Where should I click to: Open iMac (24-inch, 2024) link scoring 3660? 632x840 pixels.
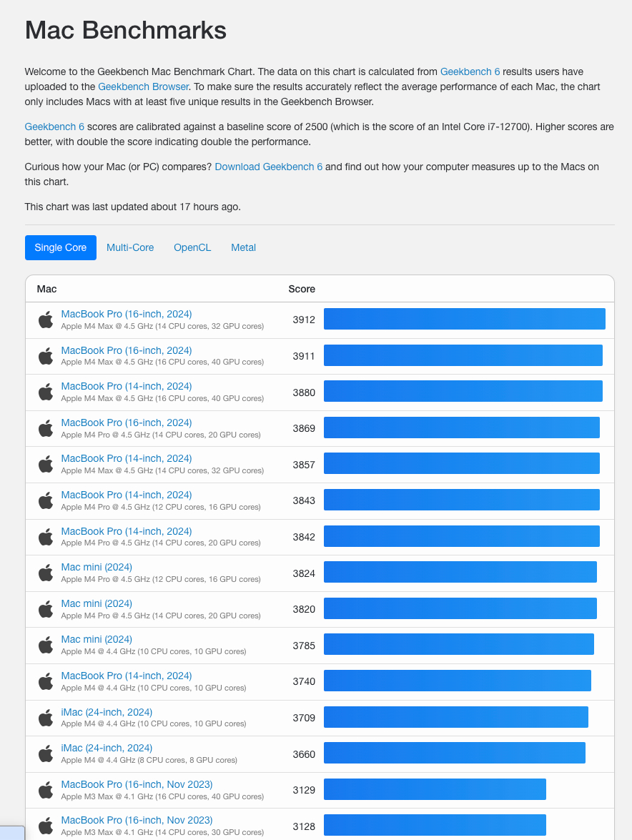pos(107,748)
